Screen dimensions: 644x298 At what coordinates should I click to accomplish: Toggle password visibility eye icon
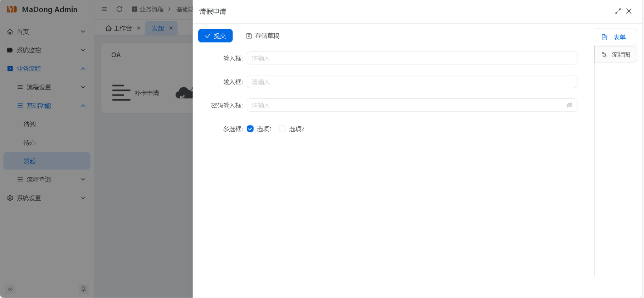pyautogui.click(x=569, y=105)
